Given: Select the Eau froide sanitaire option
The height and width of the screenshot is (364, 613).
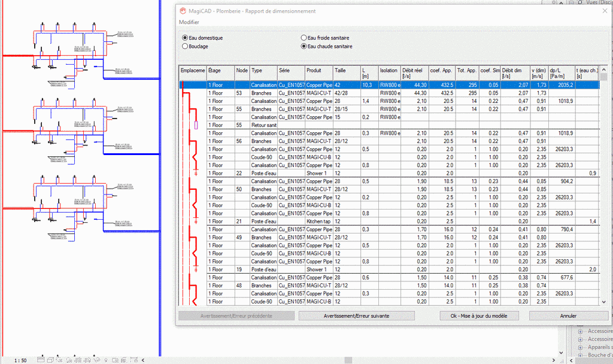Looking at the screenshot, I should pyautogui.click(x=304, y=38).
